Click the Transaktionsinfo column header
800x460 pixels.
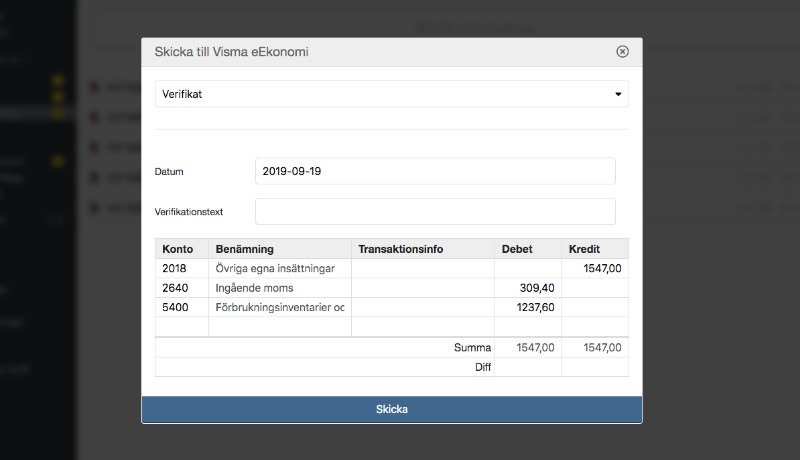pyautogui.click(x=422, y=249)
